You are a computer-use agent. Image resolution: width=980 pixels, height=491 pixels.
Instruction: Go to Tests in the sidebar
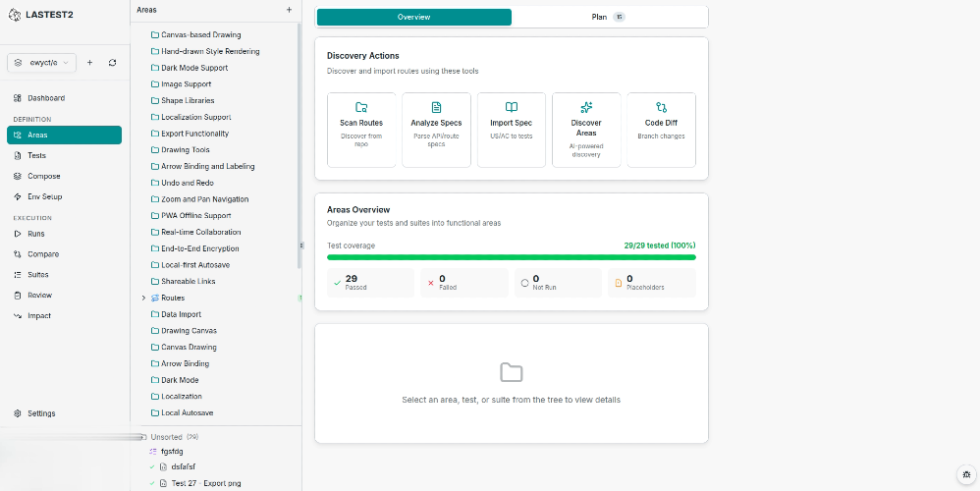pos(65,155)
